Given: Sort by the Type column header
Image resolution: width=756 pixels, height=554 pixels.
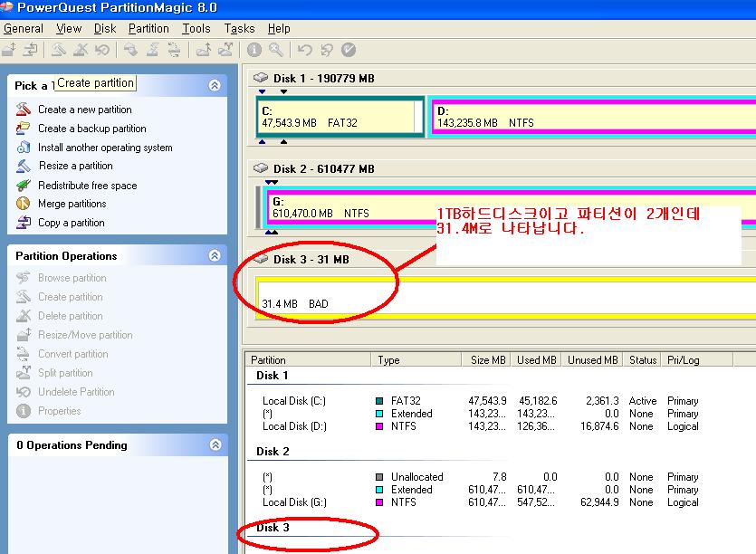Looking at the screenshot, I should pyautogui.click(x=416, y=359).
